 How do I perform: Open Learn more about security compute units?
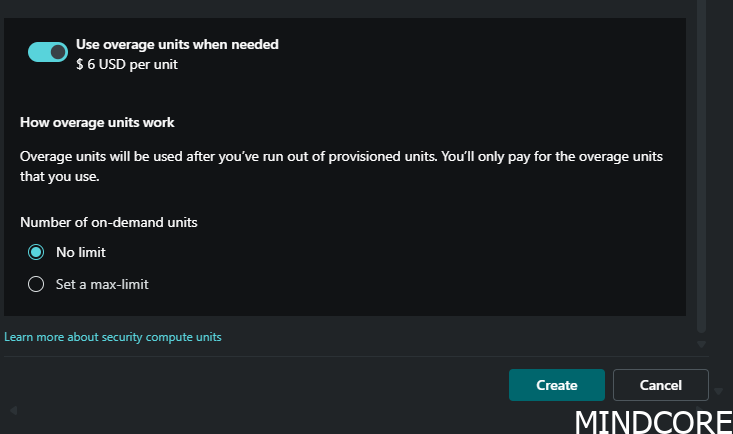[x=113, y=337]
